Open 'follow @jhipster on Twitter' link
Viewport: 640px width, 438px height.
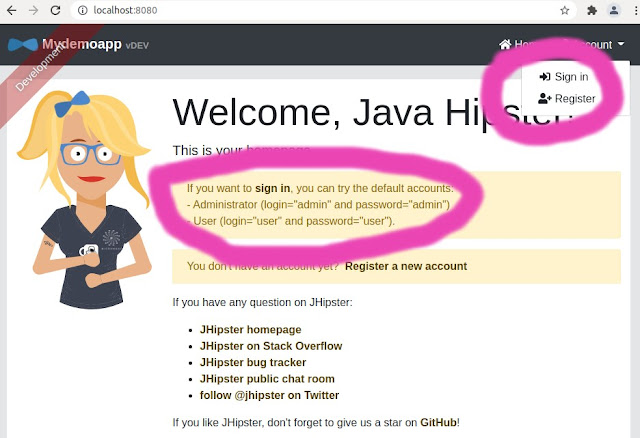(269, 395)
